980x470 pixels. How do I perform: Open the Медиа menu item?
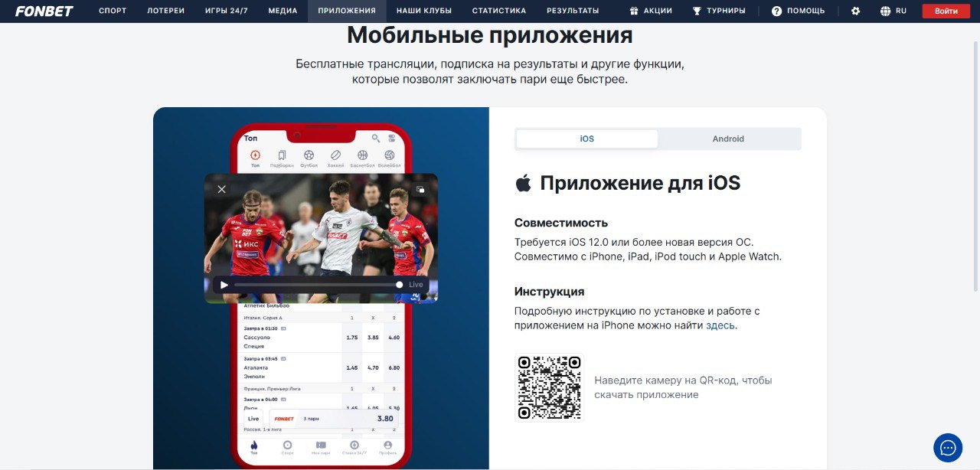(283, 11)
